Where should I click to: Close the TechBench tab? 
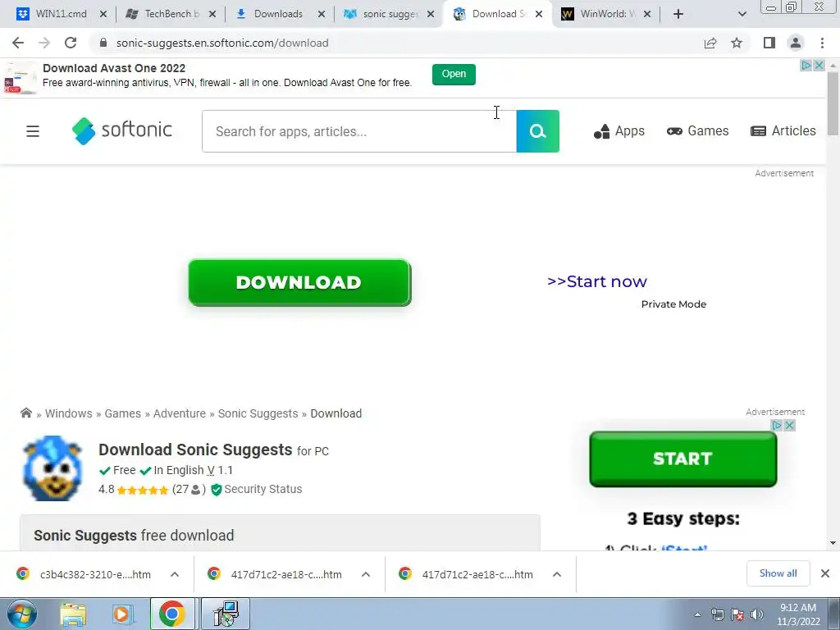coord(212,14)
